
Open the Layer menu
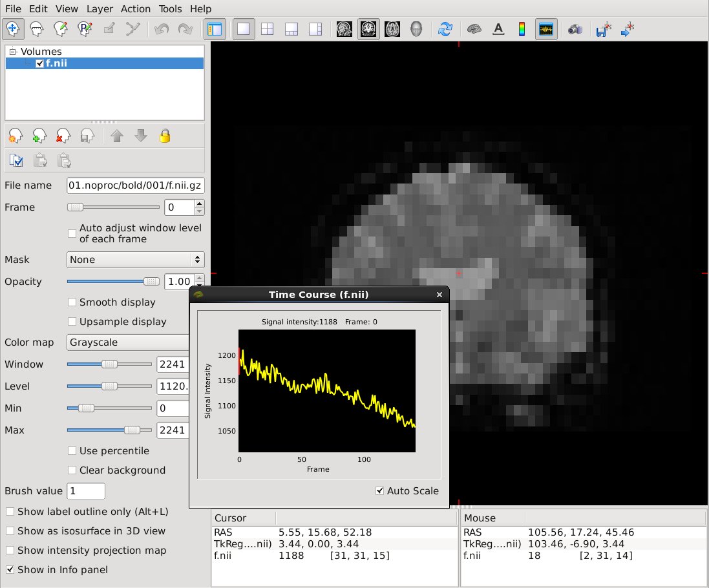pos(99,9)
